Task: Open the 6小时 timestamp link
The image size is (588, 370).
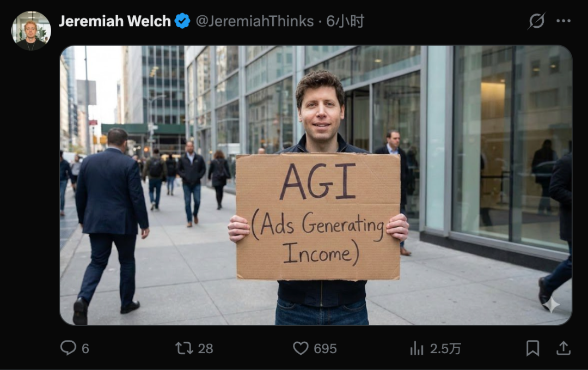Action: point(345,21)
